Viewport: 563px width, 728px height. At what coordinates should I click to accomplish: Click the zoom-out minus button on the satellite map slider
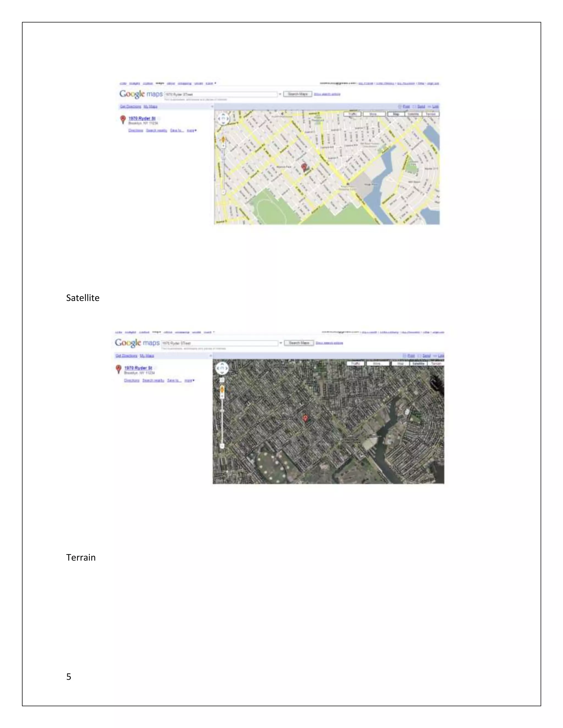(x=222, y=446)
